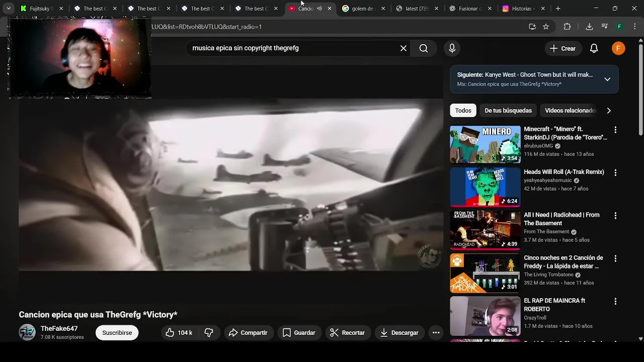Open Chrome three-dot menu
The image size is (644, 362).
click(634, 27)
